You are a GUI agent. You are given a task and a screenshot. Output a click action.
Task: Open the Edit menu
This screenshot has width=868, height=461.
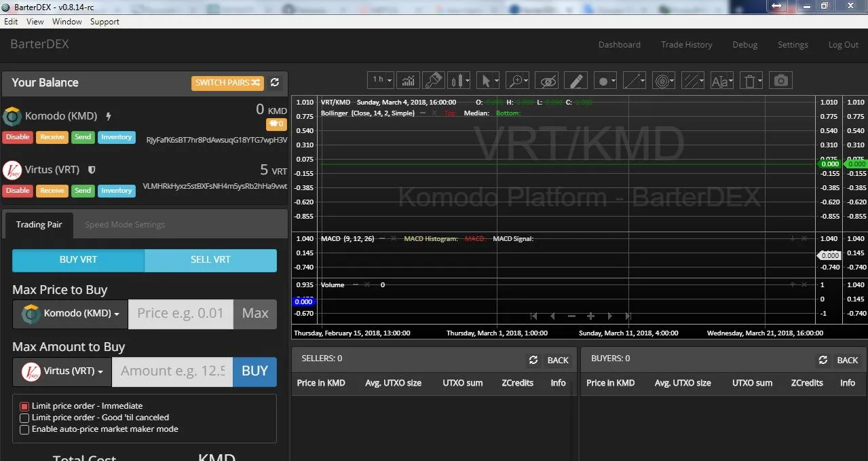click(x=11, y=22)
